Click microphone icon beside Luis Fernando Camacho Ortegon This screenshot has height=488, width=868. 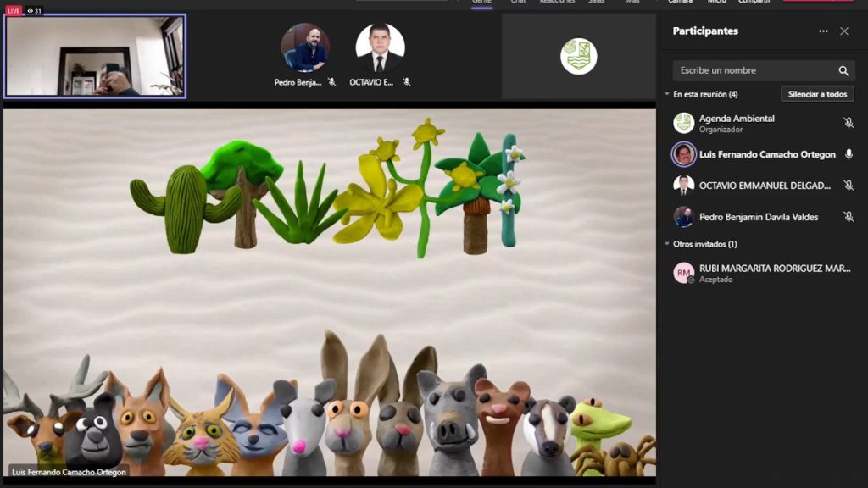849,154
